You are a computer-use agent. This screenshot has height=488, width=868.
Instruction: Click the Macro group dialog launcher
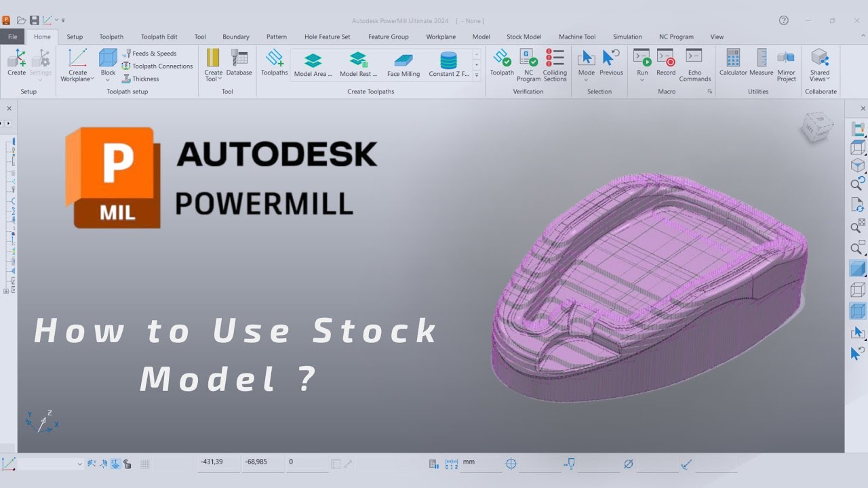pos(710,91)
